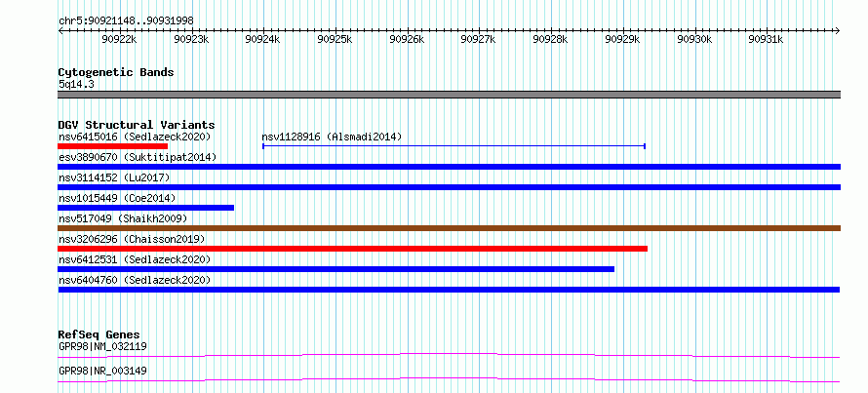Click the 90923k ruler tick label
Viewport: 868px width, 393px height.
pyautogui.click(x=191, y=39)
